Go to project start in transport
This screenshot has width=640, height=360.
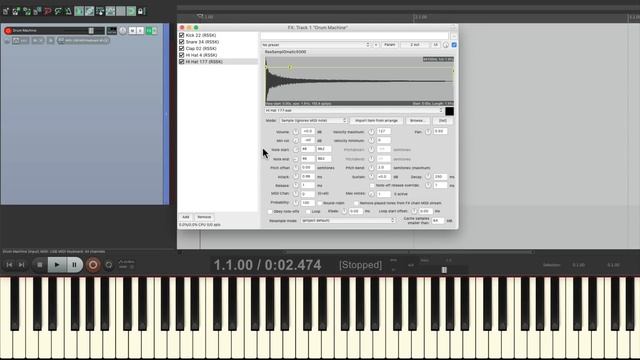point(9,265)
